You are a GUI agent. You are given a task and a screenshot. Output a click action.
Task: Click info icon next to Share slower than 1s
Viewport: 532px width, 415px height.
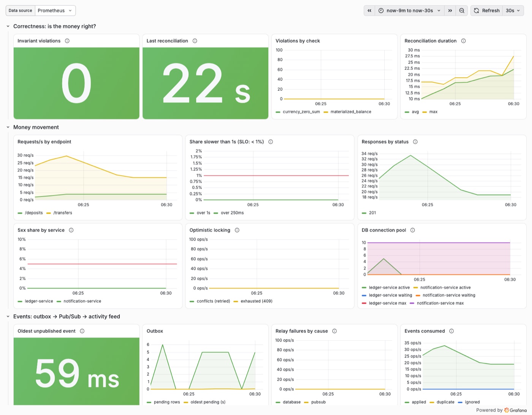pyautogui.click(x=271, y=142)
